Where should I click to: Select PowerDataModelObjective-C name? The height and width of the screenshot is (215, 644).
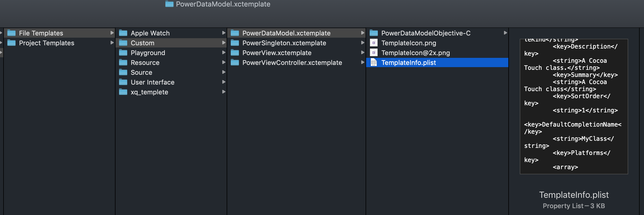coord(426,33)
